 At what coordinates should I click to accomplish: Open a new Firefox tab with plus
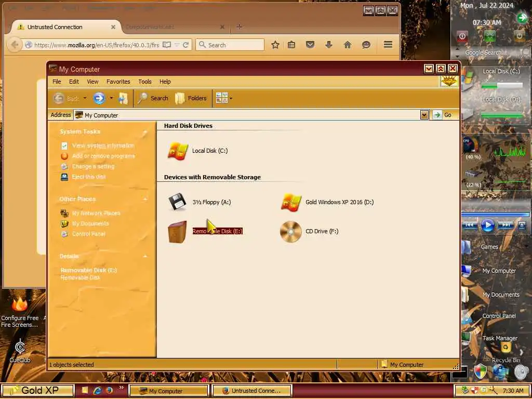pyautogui.click(x=239, y=27)
